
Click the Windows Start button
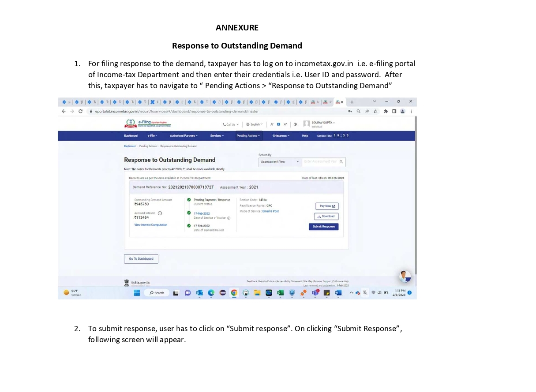(137, 293)
